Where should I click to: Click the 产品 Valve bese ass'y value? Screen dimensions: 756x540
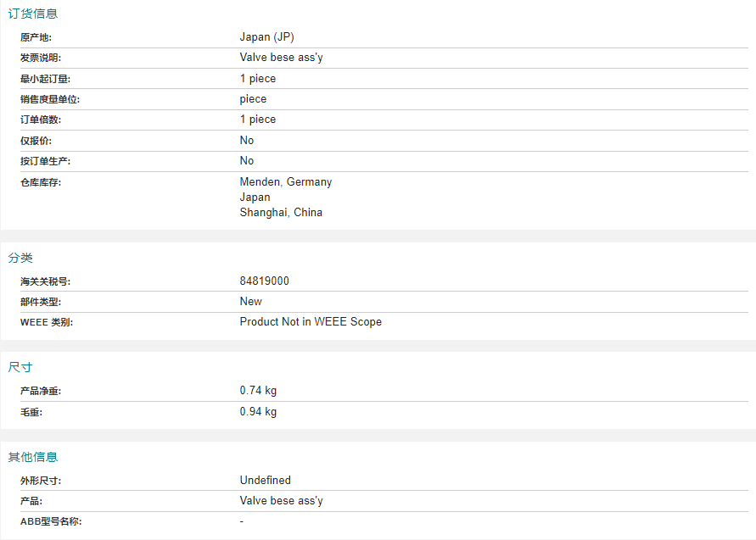(281, 500)
